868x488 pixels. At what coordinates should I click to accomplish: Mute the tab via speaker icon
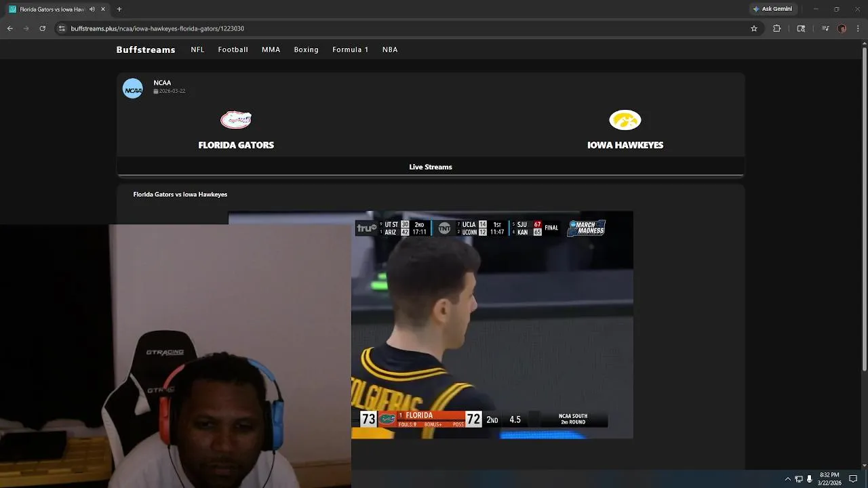coord(92,9)
